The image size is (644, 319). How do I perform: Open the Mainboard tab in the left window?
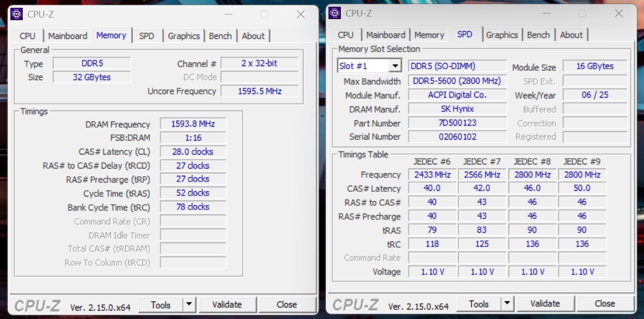(68, 36)
